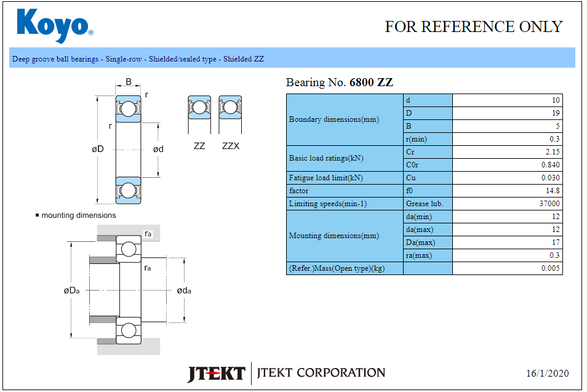Click the Bearing No. 6800 ZZ heading

(340, 82)
